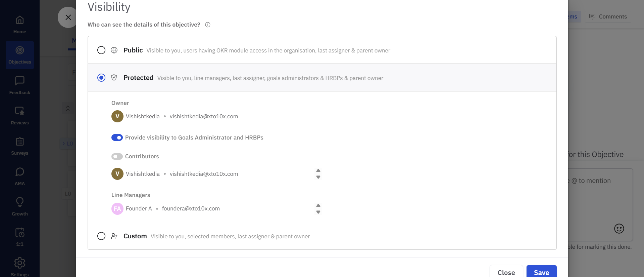Select the Custom visibility radio option
This screenshot has width=644, height=277.
click(x=101, y=236)
